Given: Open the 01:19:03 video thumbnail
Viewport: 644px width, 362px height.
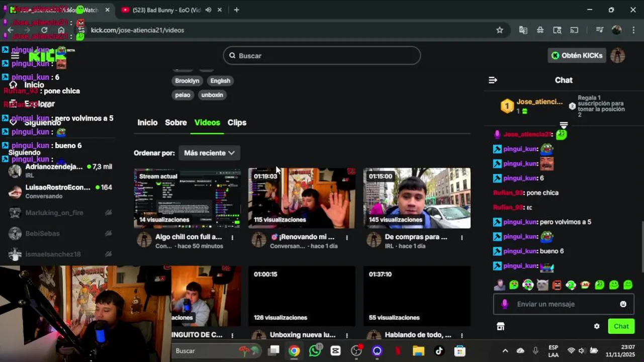Looking at the screenshot, I should pos(302,198).
